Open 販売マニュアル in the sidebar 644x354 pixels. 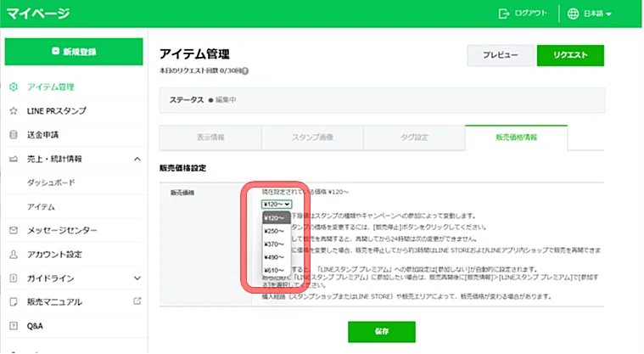[54, 301]
